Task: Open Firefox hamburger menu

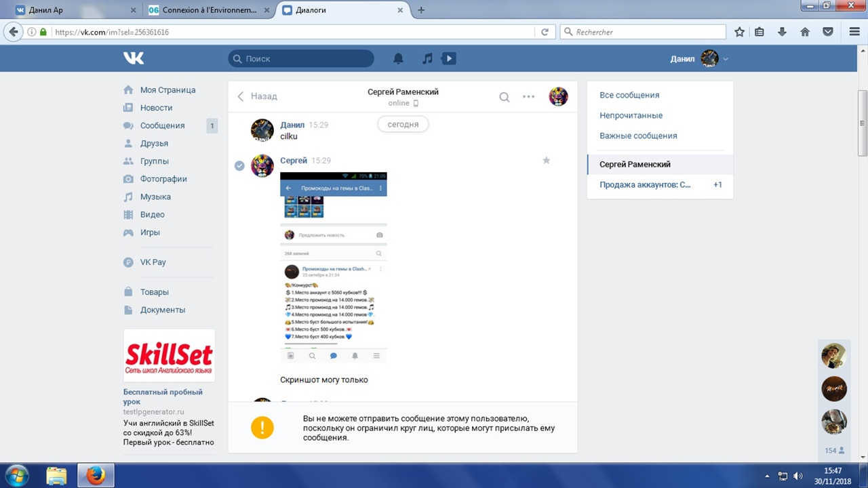Action: tap(854, 32)
